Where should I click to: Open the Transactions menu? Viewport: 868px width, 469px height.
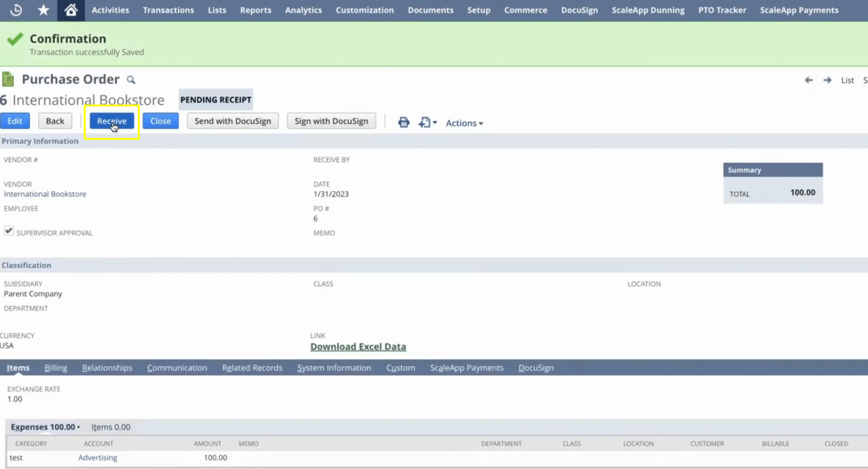(168, 10)
